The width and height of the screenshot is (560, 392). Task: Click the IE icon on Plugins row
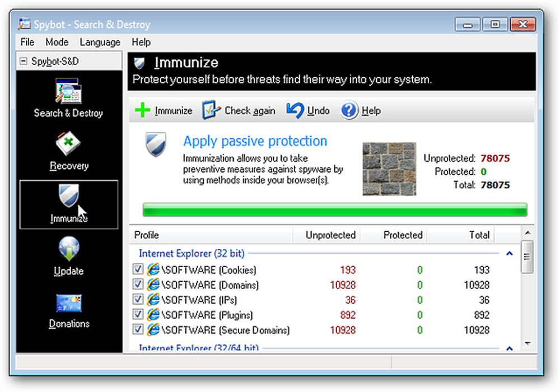(153, 315)
